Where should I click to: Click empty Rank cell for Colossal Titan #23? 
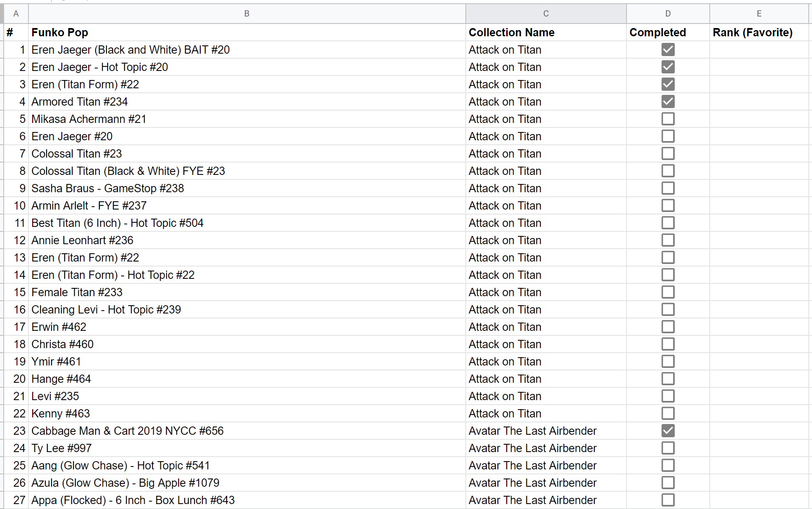(759, 153)
